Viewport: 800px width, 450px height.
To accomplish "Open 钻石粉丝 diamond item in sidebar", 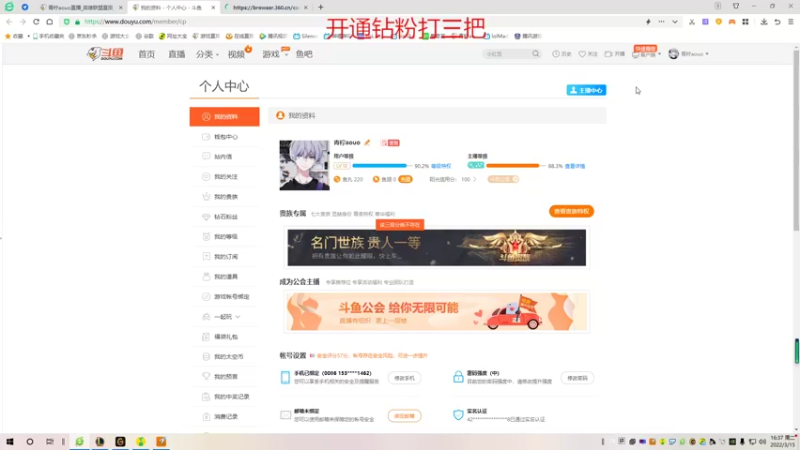I will point(224,217).
